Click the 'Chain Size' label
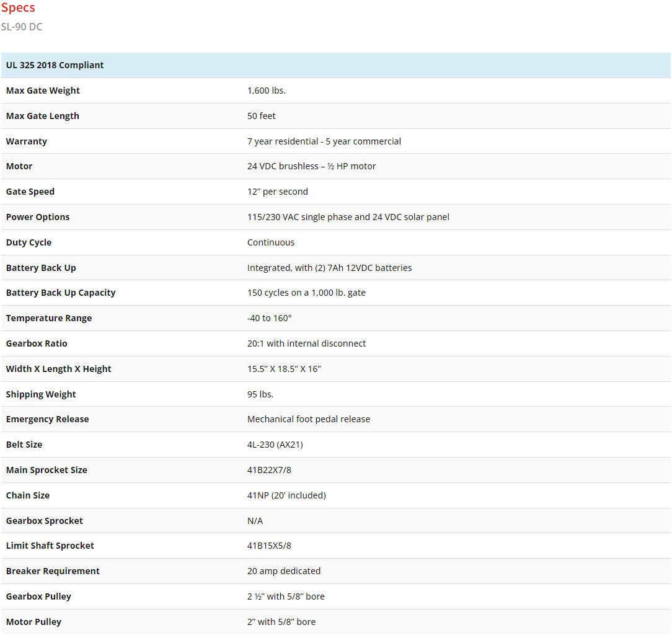The width and height of the screenshot is (672, 638). [x=27, y=495]
